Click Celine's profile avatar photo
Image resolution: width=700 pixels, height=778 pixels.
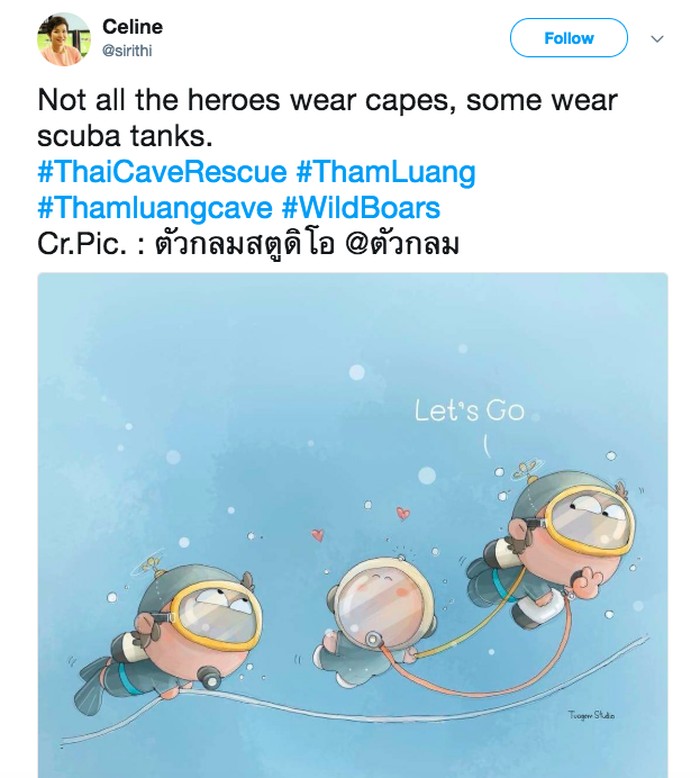coord(63,40)
